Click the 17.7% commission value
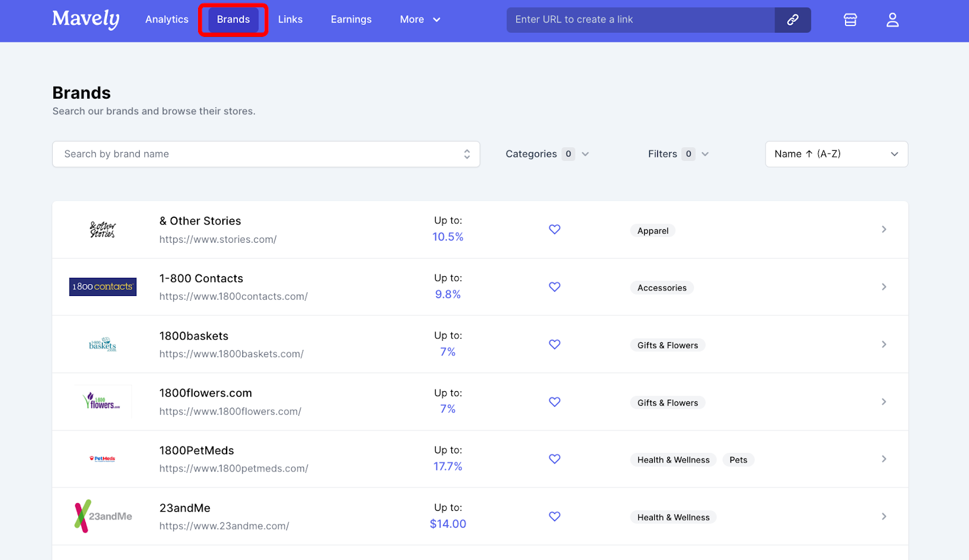This screenshot has height=560, width=969. point(448,466)
